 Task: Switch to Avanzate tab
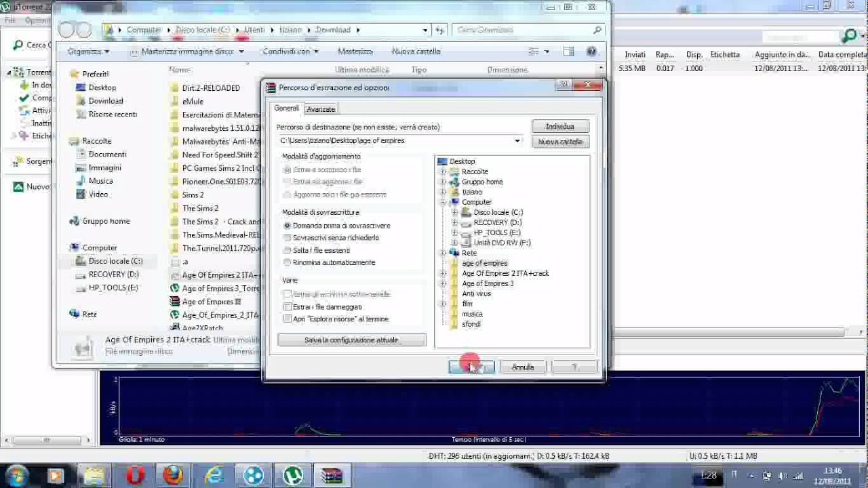pos(321,109)
